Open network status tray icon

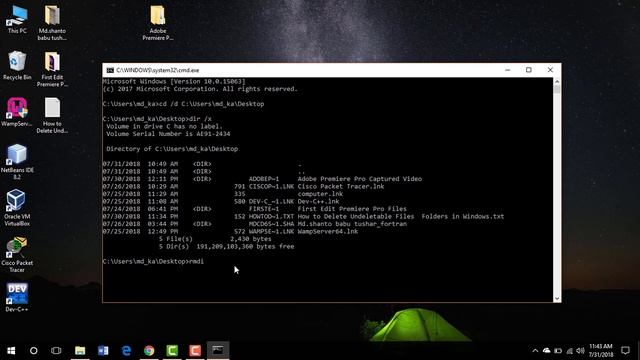coord(569,351)
